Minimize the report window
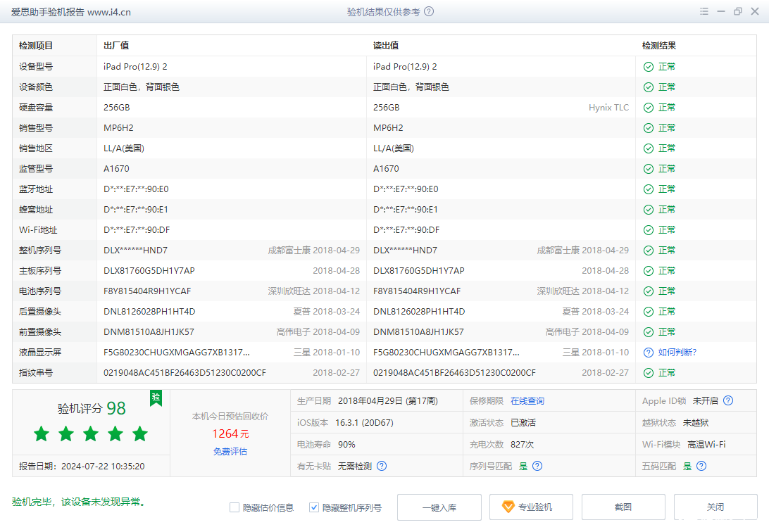The image size is (769, 532). coord(721,11)
